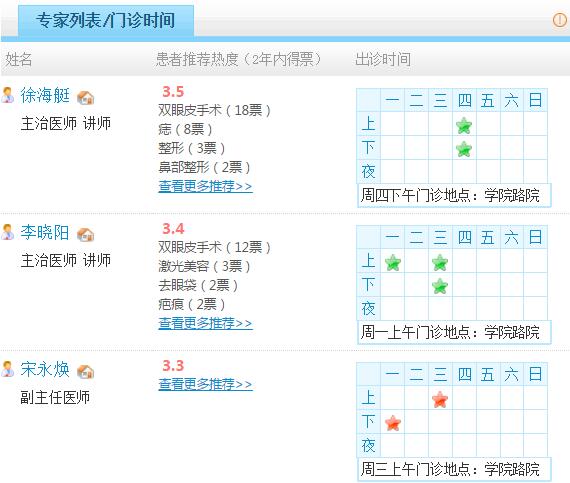The height and width of the screenshot is (483, 570).
Task: Click the 六 day header in 李晓阳's schedule
Action: point(511,237)
